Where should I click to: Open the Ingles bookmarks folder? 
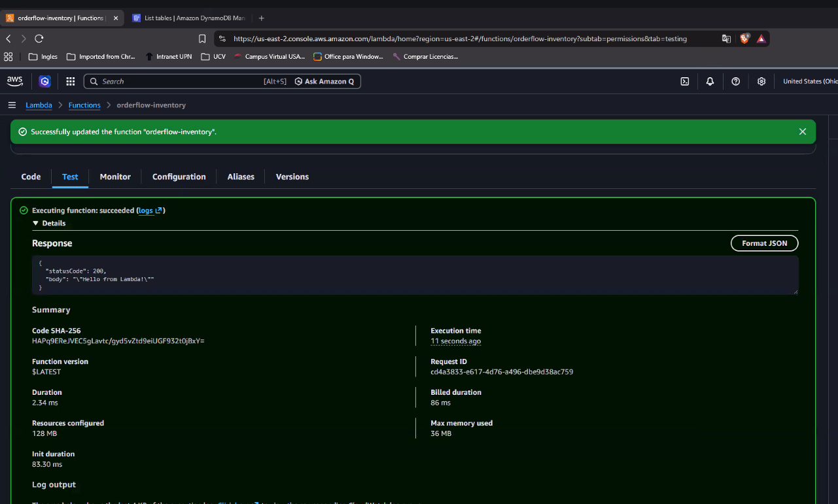[x=43, y=57]
